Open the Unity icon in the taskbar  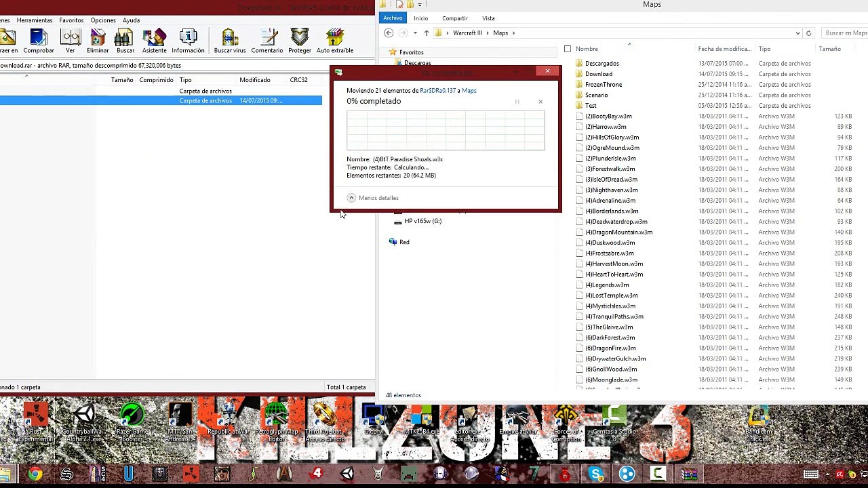click(x=347, y=474)
